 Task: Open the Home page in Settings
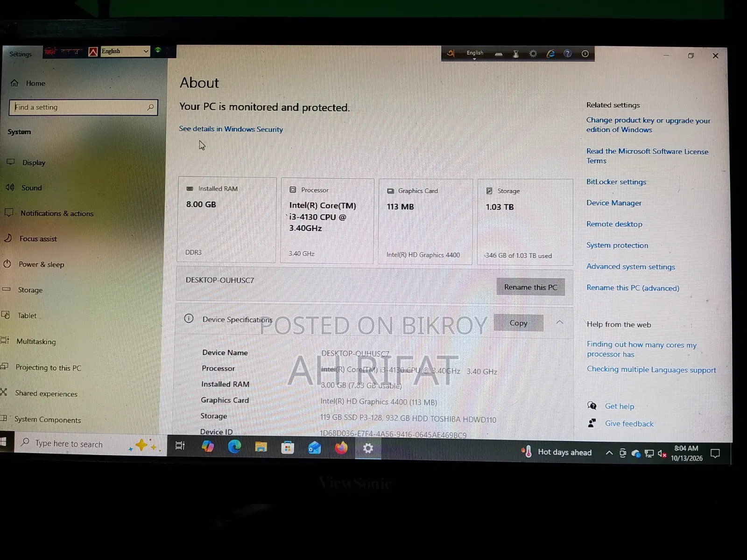pos(28,83)
